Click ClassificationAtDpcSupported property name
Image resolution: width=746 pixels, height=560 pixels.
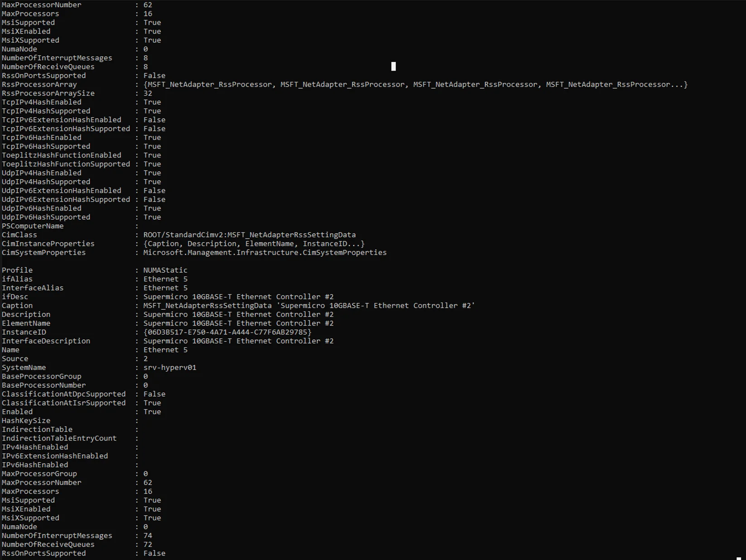(x=64, y=394)
